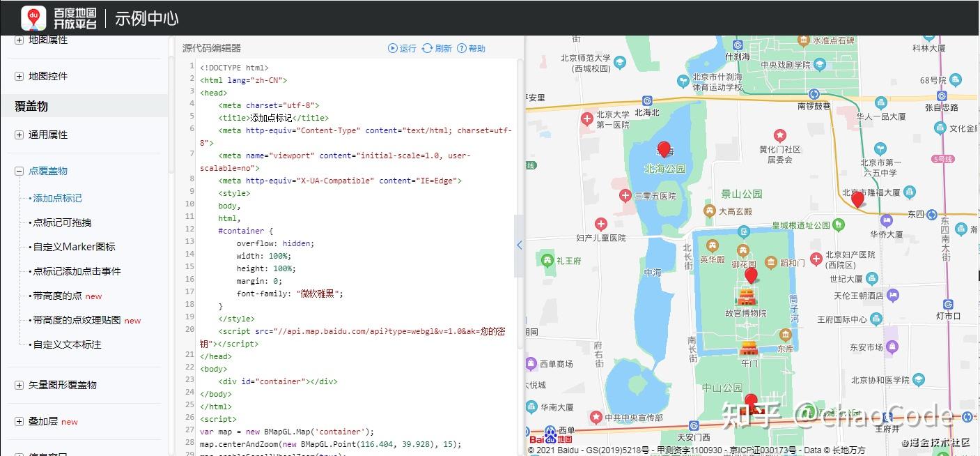Open the 自定义文本标注 example

(x=67, y=344)
